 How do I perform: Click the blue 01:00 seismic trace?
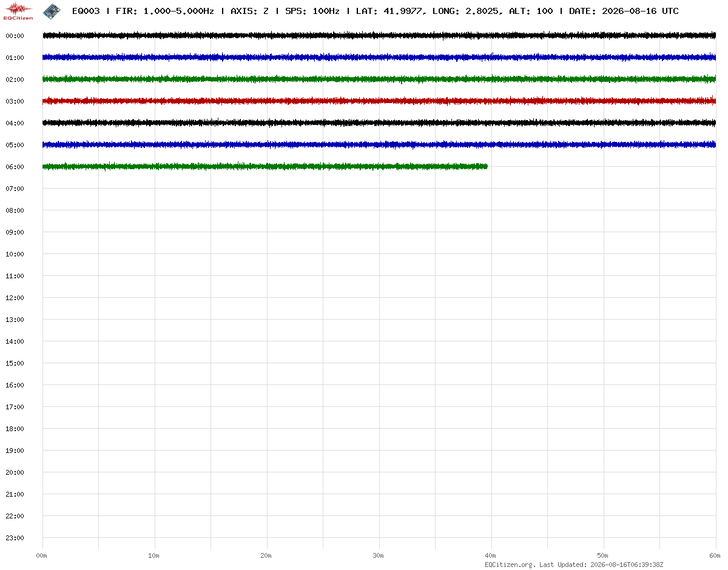[x=379, y=58]
